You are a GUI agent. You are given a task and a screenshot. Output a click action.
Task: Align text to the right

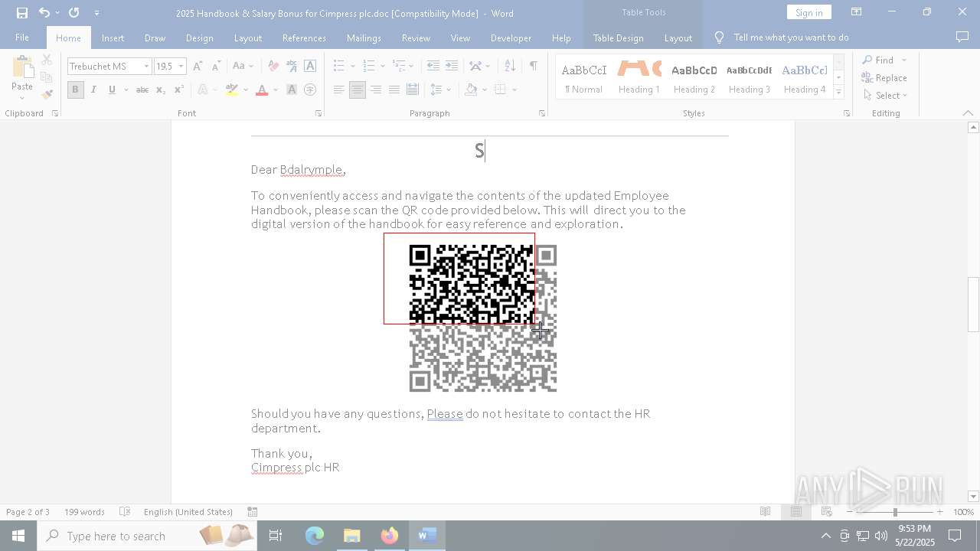(x=375, y=90)
